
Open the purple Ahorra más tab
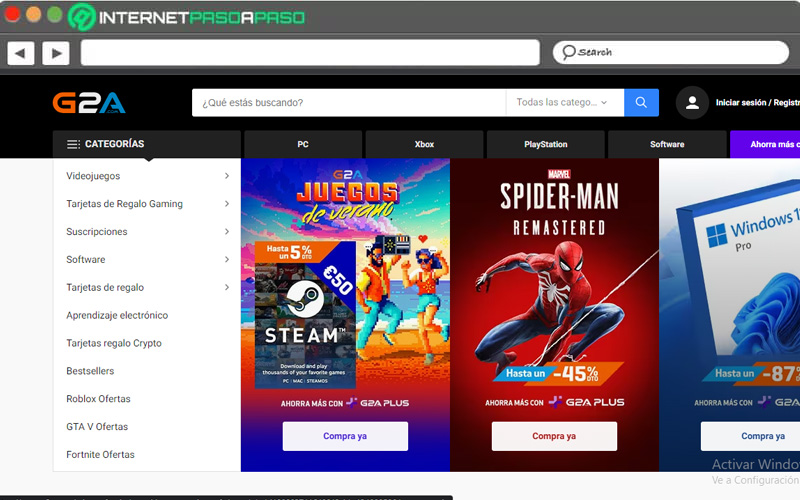765,144
